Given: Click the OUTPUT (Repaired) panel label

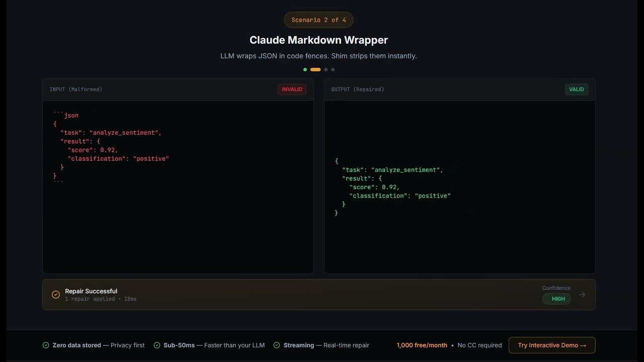Looking at the screenshot, I should (358, 89).
